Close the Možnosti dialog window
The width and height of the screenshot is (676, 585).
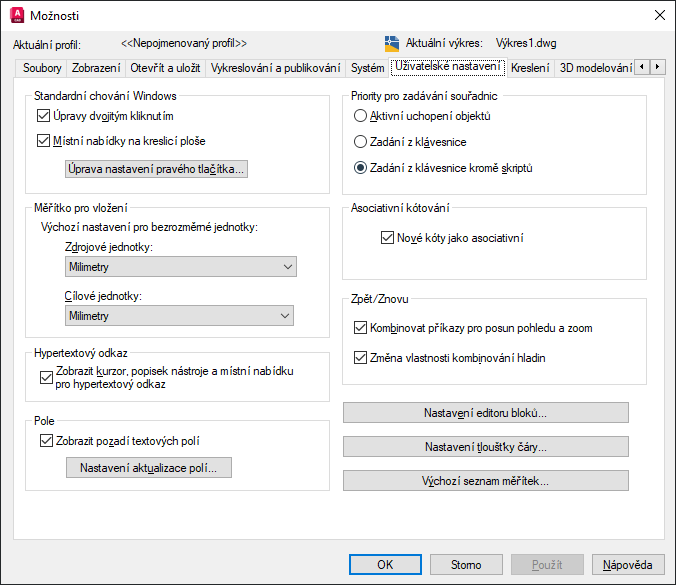(658, 15)
